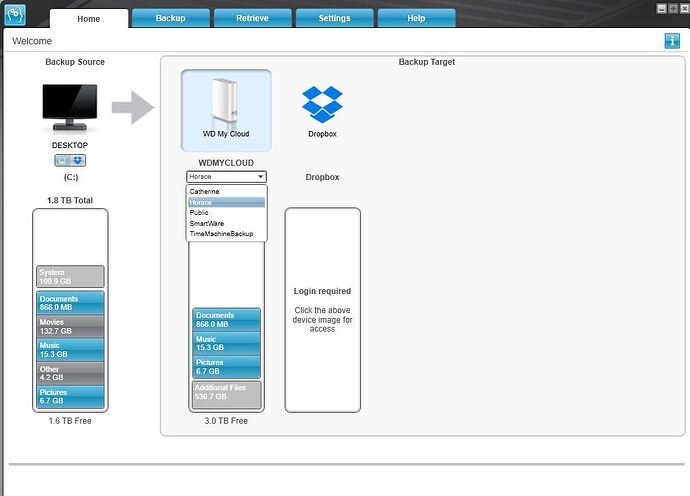Click the Dropbox label above gauge
The width and height of the screenshot is (690, 496).
coord(322,177)
